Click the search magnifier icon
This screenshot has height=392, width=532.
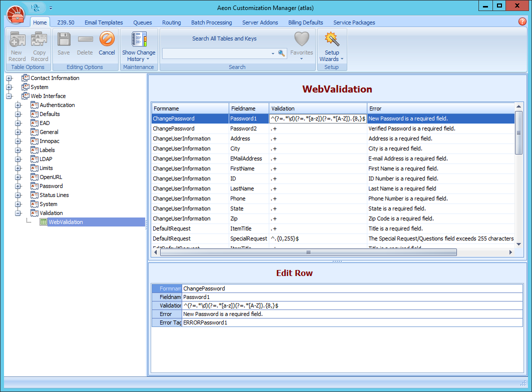(281, 53)
